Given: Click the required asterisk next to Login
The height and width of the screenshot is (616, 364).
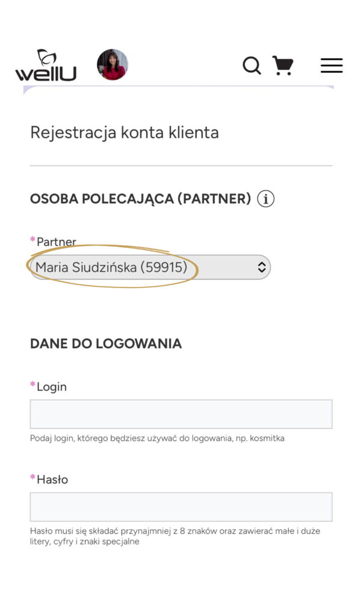Looking at the screenshot, I should [x=33, y=386].
